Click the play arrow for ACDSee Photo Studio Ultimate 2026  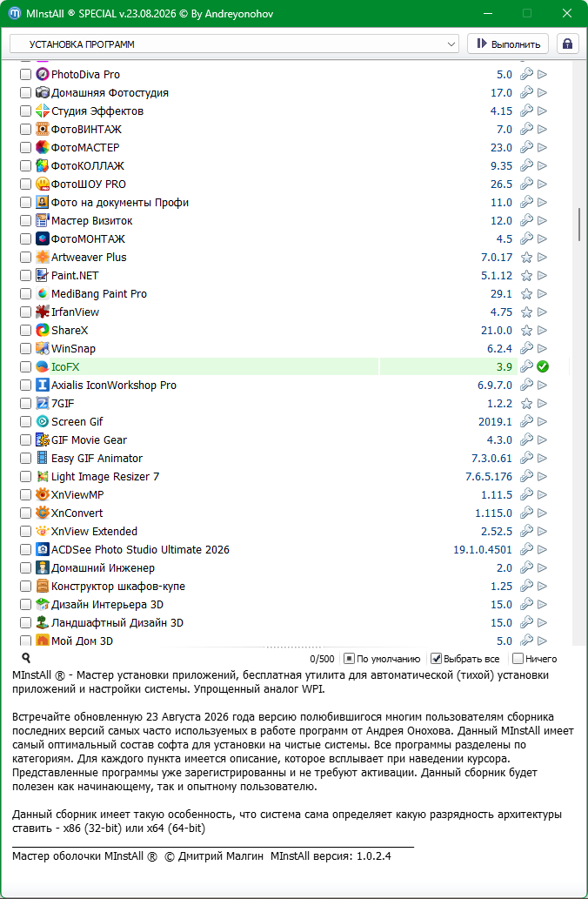click(542, 550)
